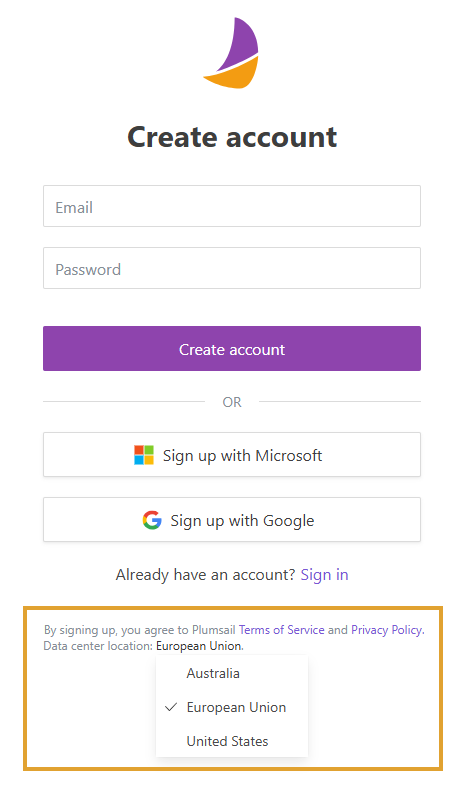Open the Terms of Service link

pyautogui.click(x=281, y=630)
